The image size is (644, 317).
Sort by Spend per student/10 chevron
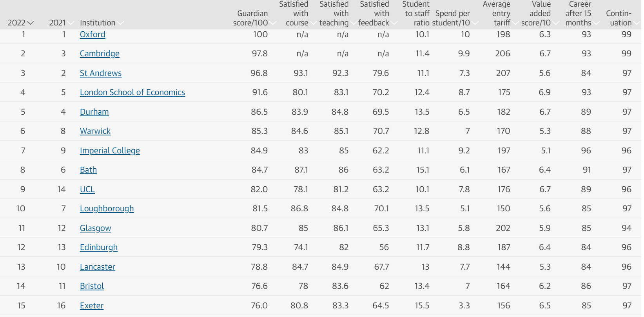coord(475,23)
